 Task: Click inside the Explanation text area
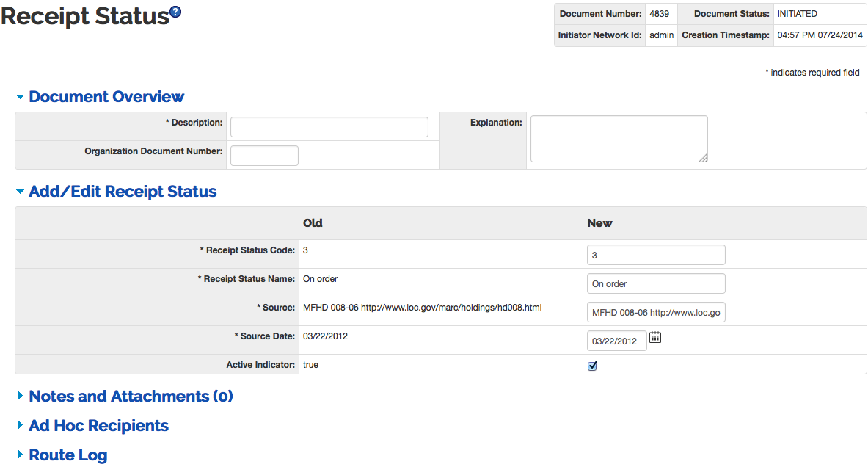tap(618, 138)
